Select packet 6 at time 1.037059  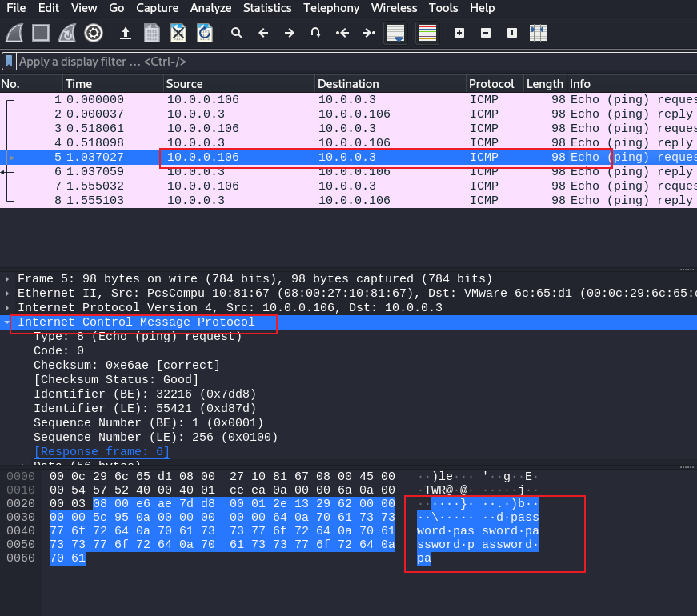click(349, 171)
